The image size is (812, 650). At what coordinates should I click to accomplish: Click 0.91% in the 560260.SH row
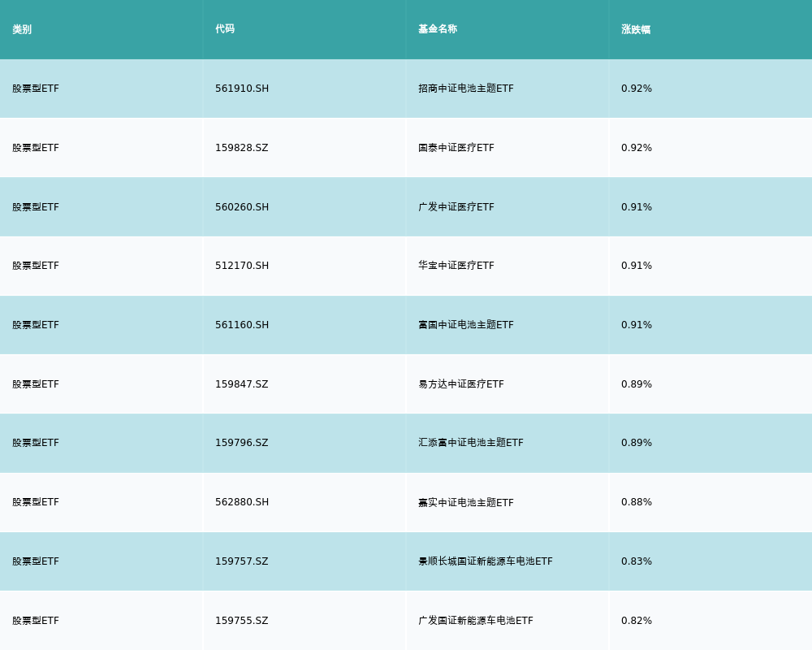tap(637, 207)
